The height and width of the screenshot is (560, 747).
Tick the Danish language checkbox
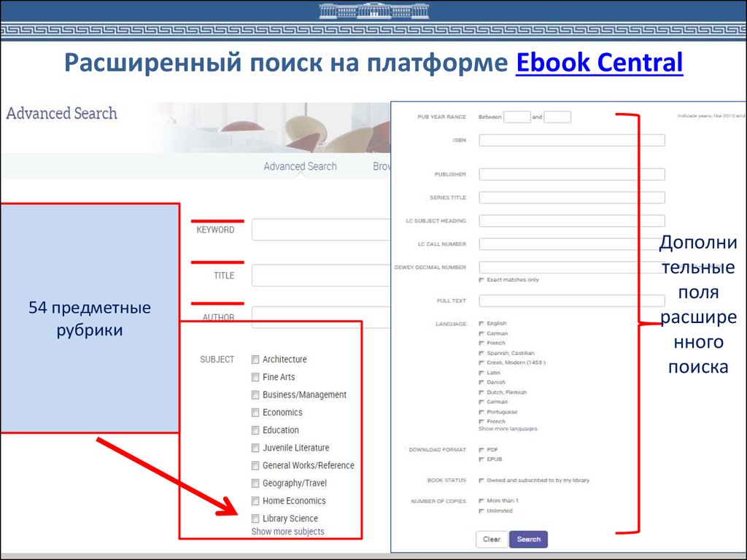click(x=481, y=382)
